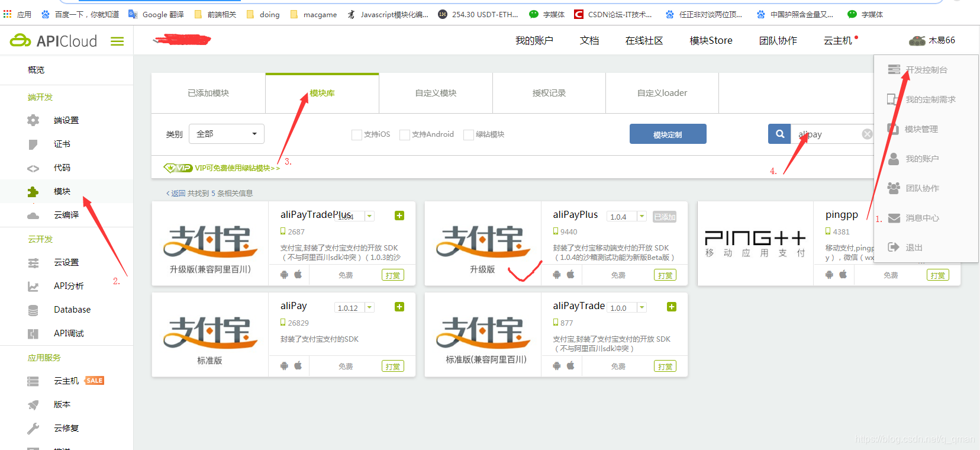Open the Google 翻译 bookmark
The width and height of the screenshot is (980, 450).
click(x=156, y=14)
